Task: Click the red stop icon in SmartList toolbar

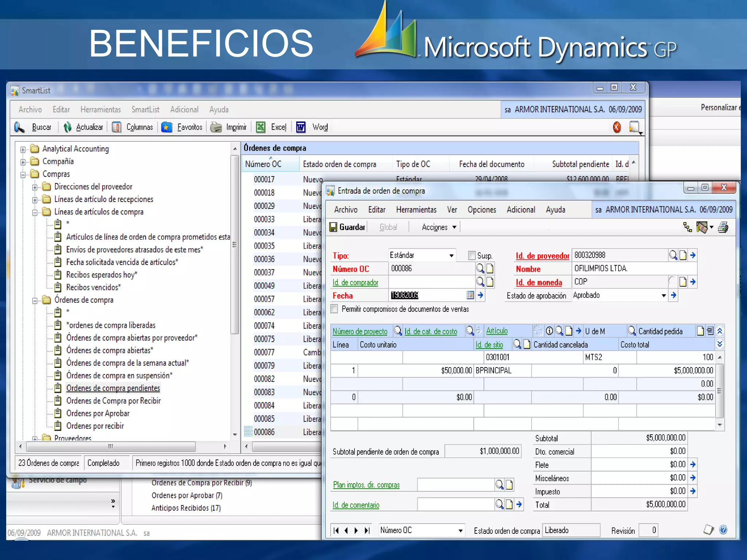Action: 617,127
